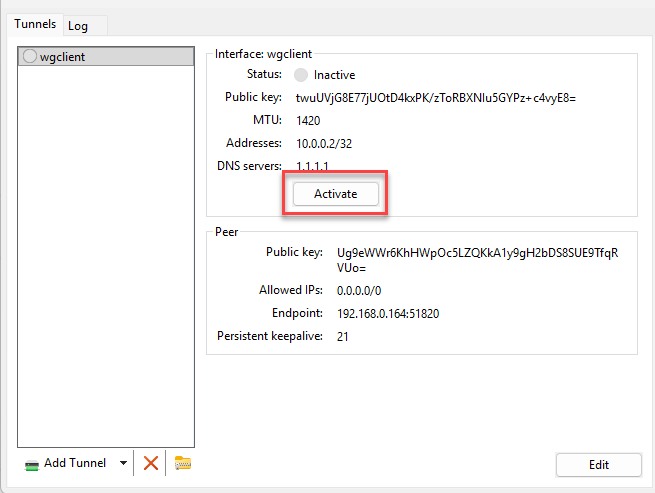Click the MTU value 1420
Viewport: 655px width, 493px height.
point(310,121)
